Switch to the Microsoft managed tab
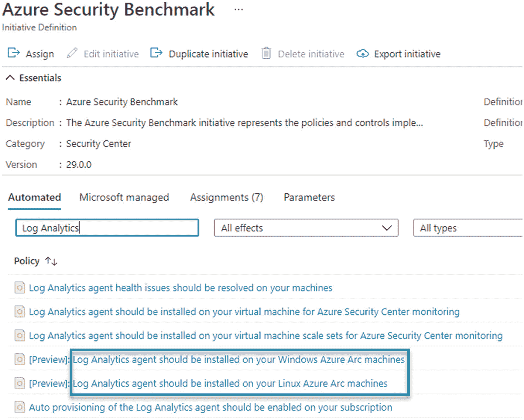 pos(124,198)
